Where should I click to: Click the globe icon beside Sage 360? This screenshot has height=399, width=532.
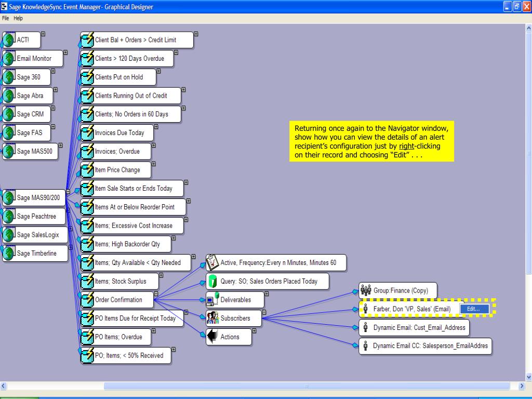click(9, 77)
